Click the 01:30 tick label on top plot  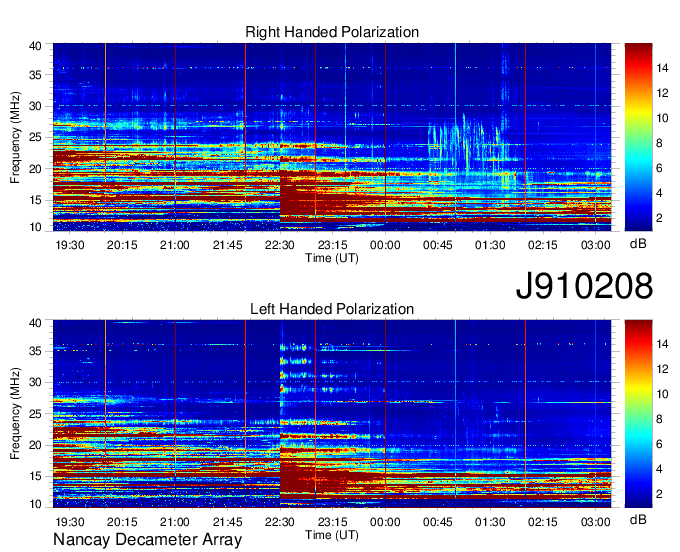click(490, 245)
